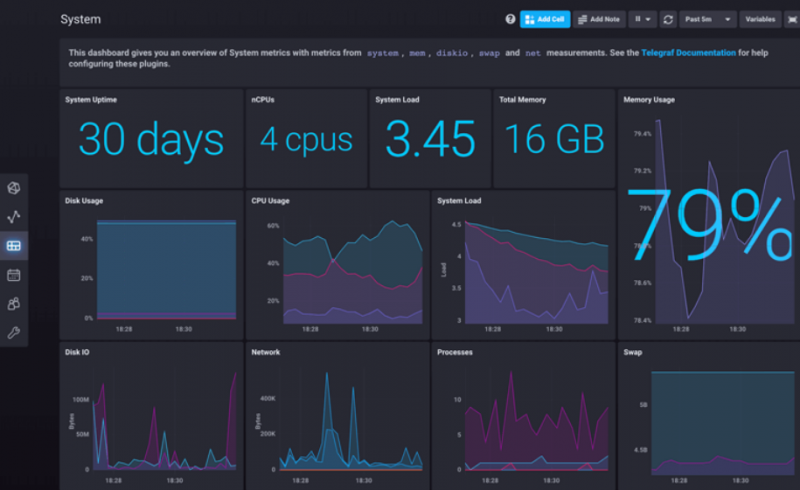Screen dimensions: 800x490
Task: Click the Add Note button
Action: [600, 19]
